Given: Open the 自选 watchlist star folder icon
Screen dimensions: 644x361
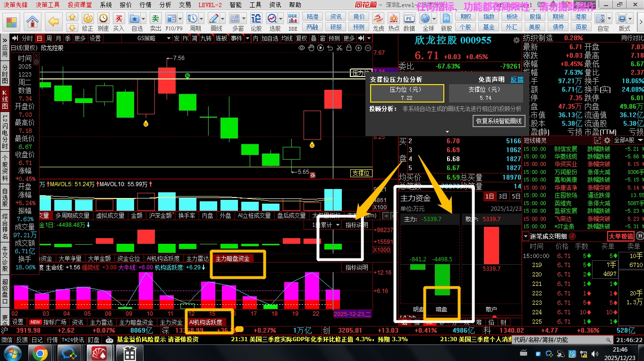Looking at the screenshot, I should coord(135,18).
